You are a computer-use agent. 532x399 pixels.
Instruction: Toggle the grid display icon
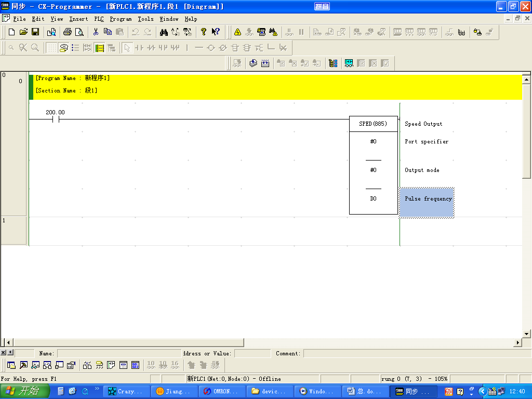point(51,48)
